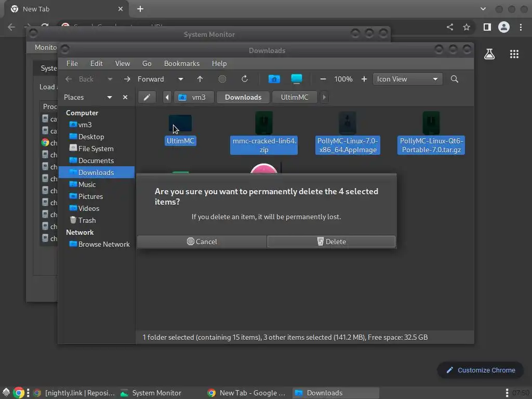Open the Bookmarks menu

pyautogui.click(x=182, y=63)
